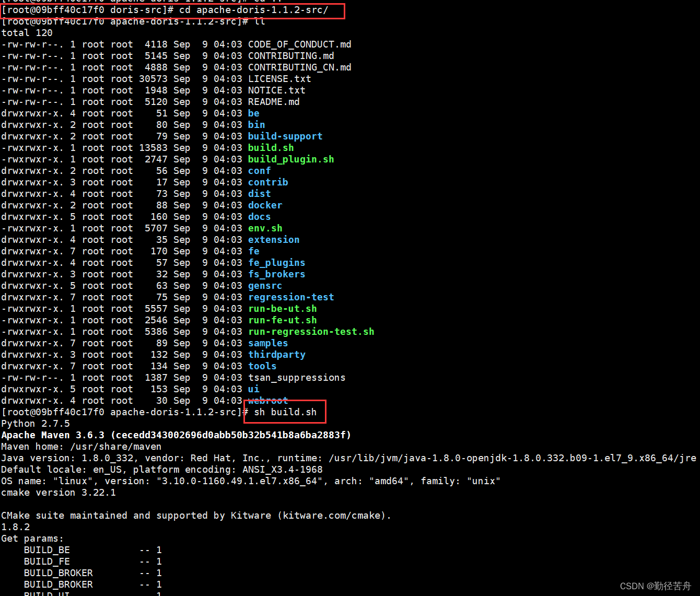
Task: Select the env.sh script name
Action: point(264,228)
